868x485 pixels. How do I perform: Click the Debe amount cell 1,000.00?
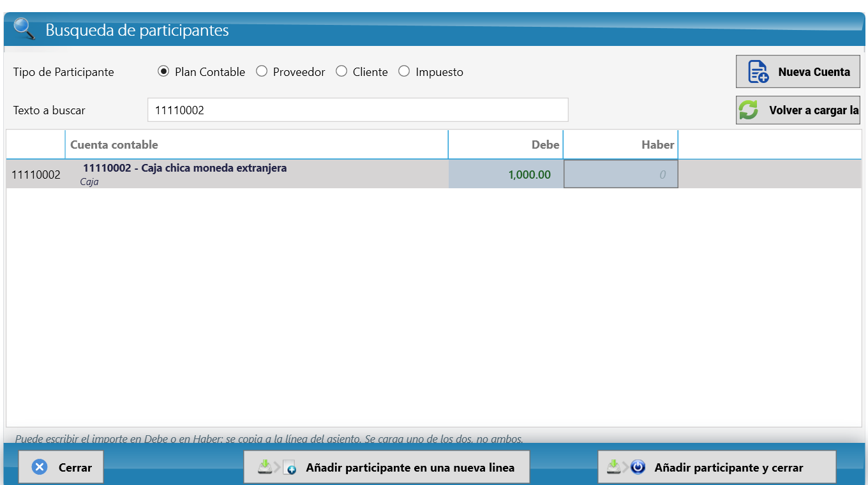pos(505,174)
